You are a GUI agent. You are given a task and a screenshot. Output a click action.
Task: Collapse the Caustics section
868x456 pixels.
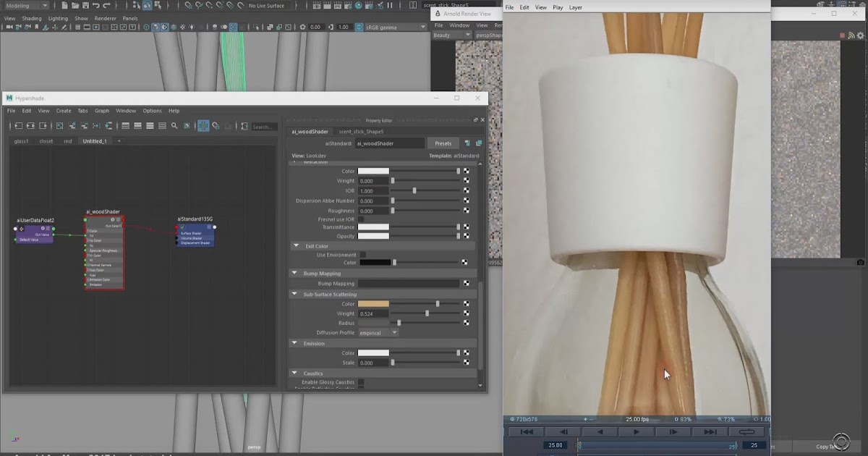click(295, 373)
